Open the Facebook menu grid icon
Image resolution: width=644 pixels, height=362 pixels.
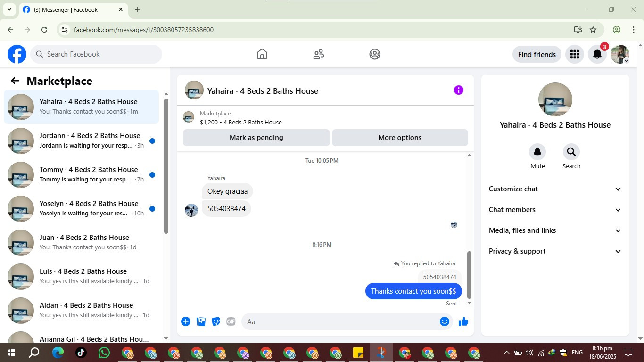pyautogui.click(x=574, y=54)
